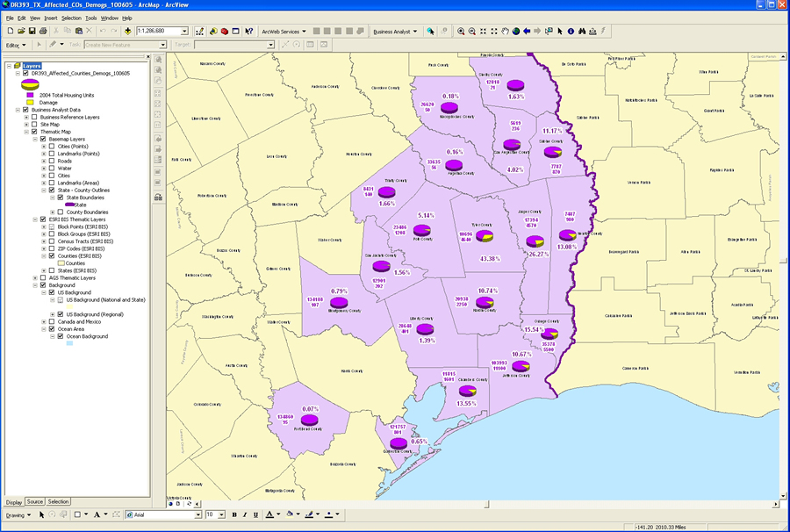790x532 pixels.
Task: Select the Select Elements arrow tool
Action: 560,32
